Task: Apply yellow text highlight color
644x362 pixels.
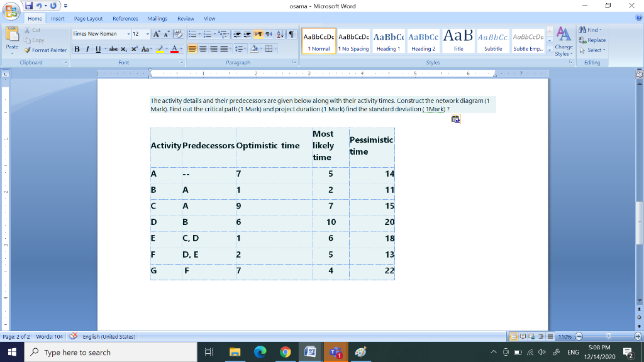Action: pyautogui.click(x=160, y=48)
